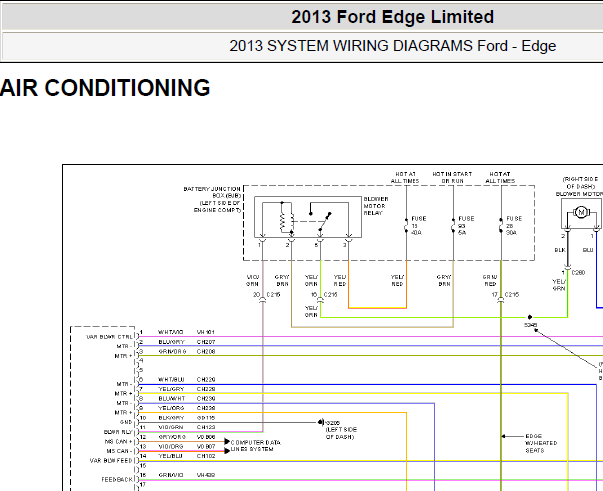Viewport: 603px width, 491px height.
Task: Click the "(LEFT SIDE OF DASH)" ground note
Action: coord(341,433)
